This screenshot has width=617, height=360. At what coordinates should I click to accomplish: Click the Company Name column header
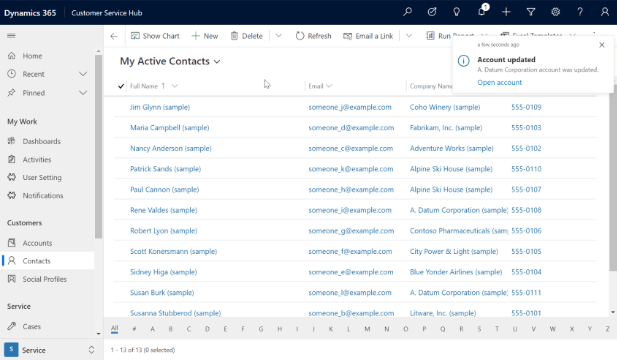tap(430, 86)
